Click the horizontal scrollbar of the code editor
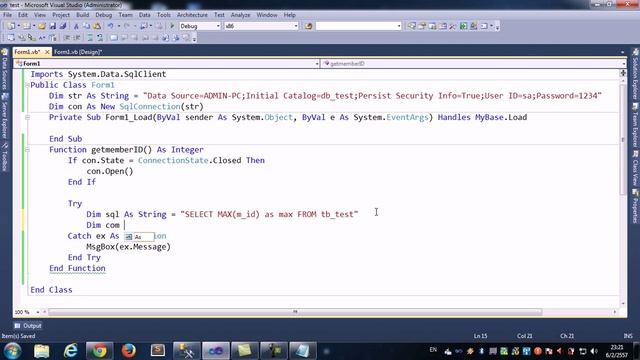Screen dimensions: 640x360 tap(295, 312)
